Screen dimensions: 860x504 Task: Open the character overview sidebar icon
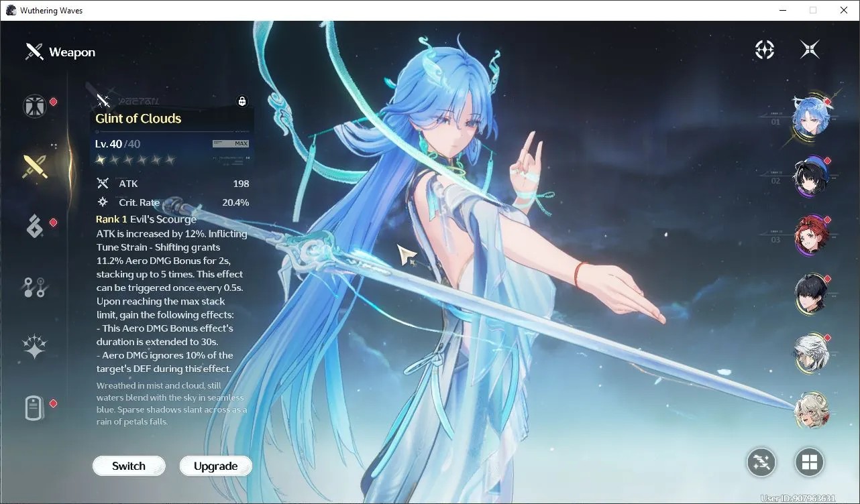point(35,106)
